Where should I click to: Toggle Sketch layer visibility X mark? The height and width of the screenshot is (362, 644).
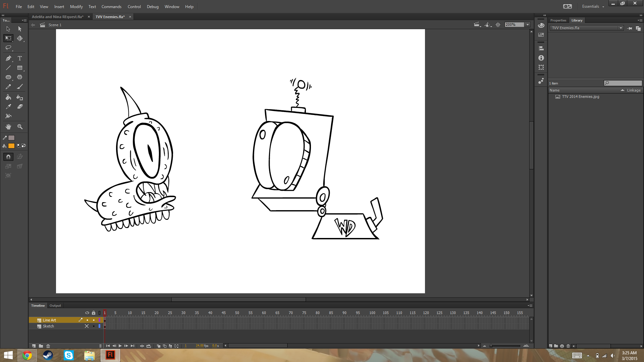pos(87,326)
